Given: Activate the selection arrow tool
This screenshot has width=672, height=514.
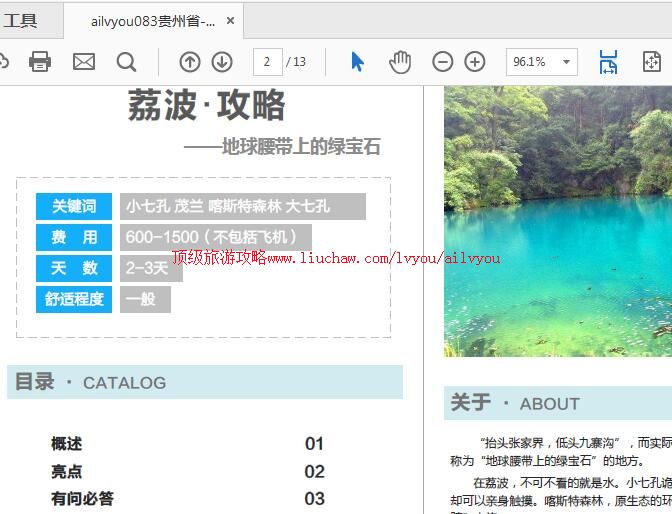Looking at the screenshot, I should [357, 62].
